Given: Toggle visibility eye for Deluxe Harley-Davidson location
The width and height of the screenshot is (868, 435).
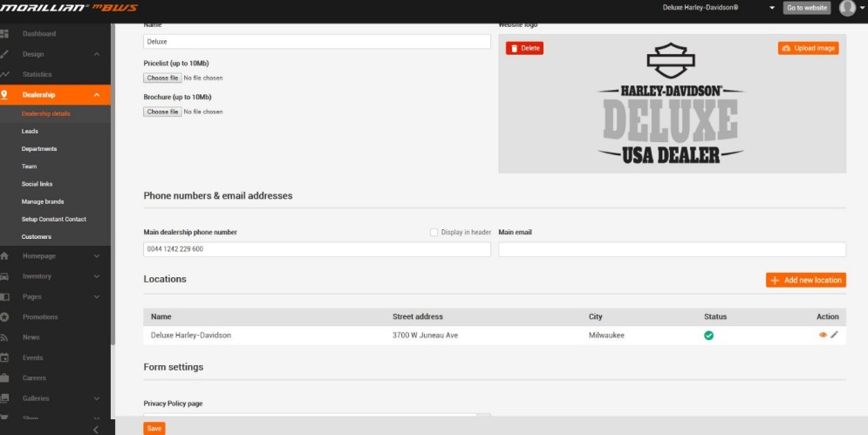Looking at the screenshot, I should point(823,335).
